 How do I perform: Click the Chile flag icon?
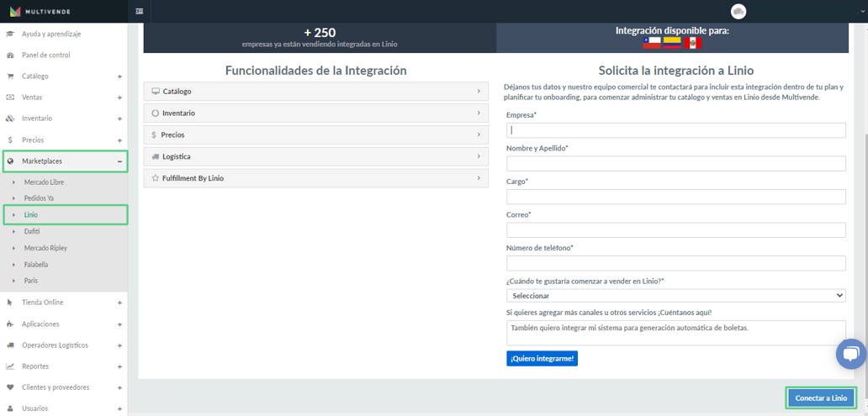[x=652, y=43]
